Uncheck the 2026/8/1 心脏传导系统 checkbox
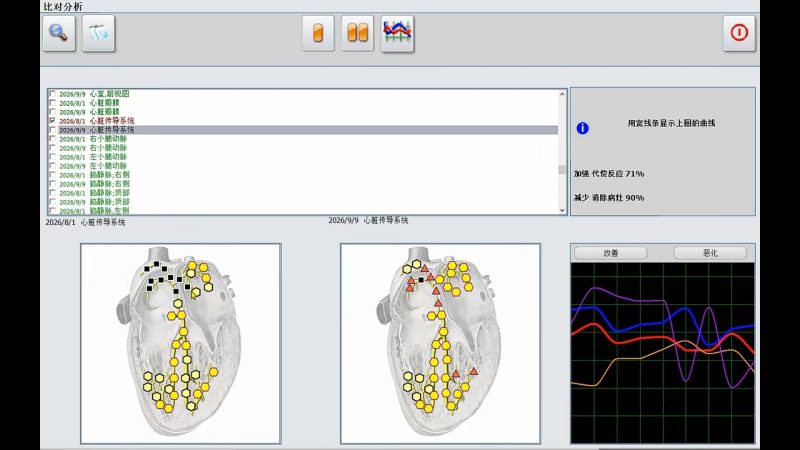This screenshot has width=800, height=450. (x=53, y=121)
